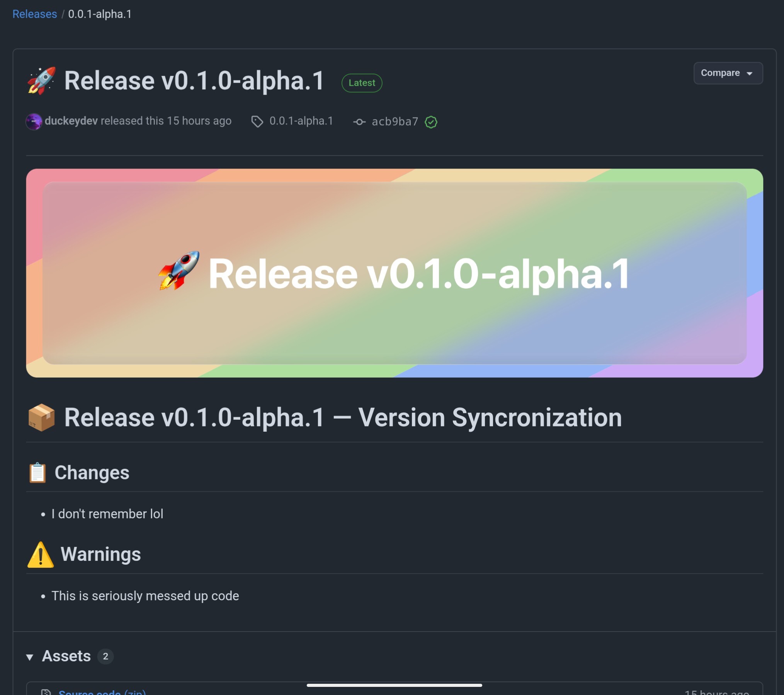Screen dimensions: 784x695
Task: Click the commit icon before acb9ba7
Action: click(359, 122)
